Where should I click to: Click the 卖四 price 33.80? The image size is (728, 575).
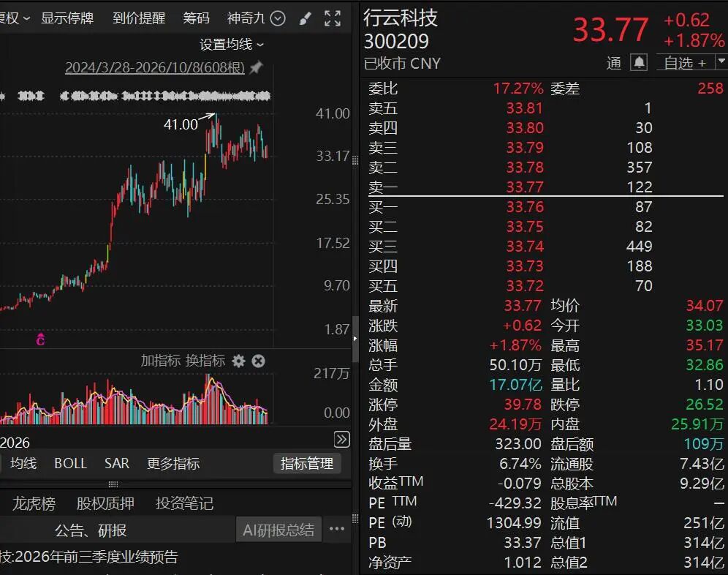point(525,128)
